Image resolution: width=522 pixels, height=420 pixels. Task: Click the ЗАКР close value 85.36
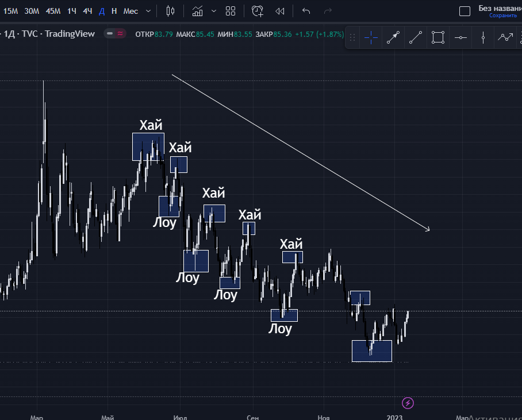(x=282, y=34)
